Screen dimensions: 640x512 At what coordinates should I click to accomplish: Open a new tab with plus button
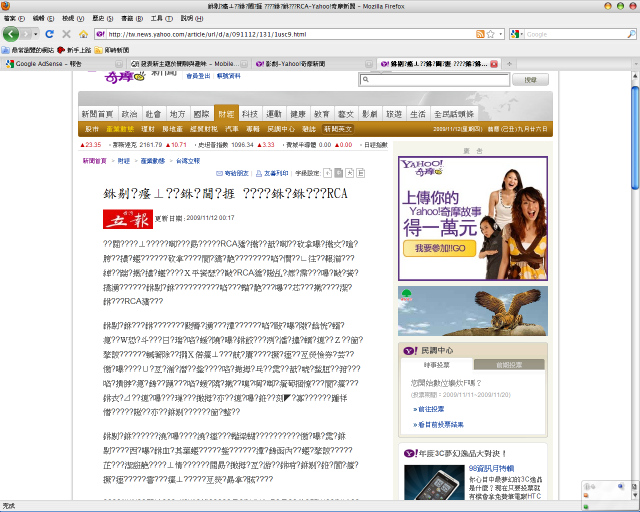click(509, 64)
